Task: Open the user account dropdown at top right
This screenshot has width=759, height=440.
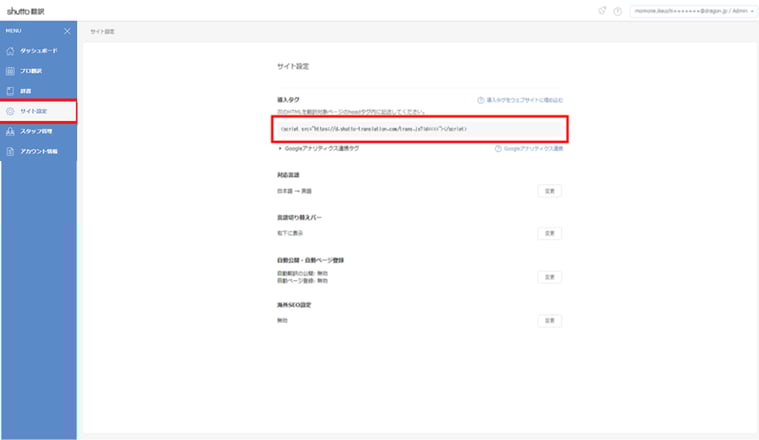Action: point(694,11)
